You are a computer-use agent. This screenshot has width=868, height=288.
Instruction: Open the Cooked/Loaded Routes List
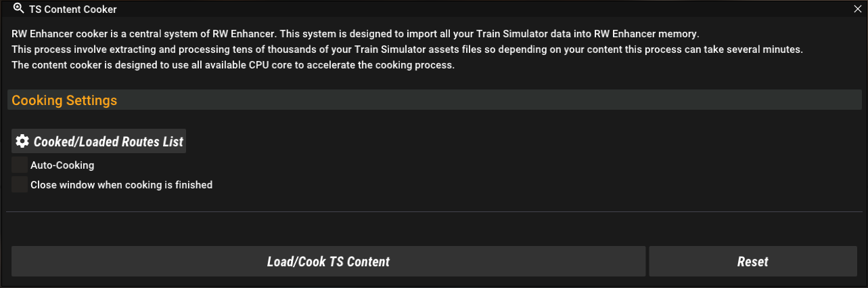click(x=108, y=142)
